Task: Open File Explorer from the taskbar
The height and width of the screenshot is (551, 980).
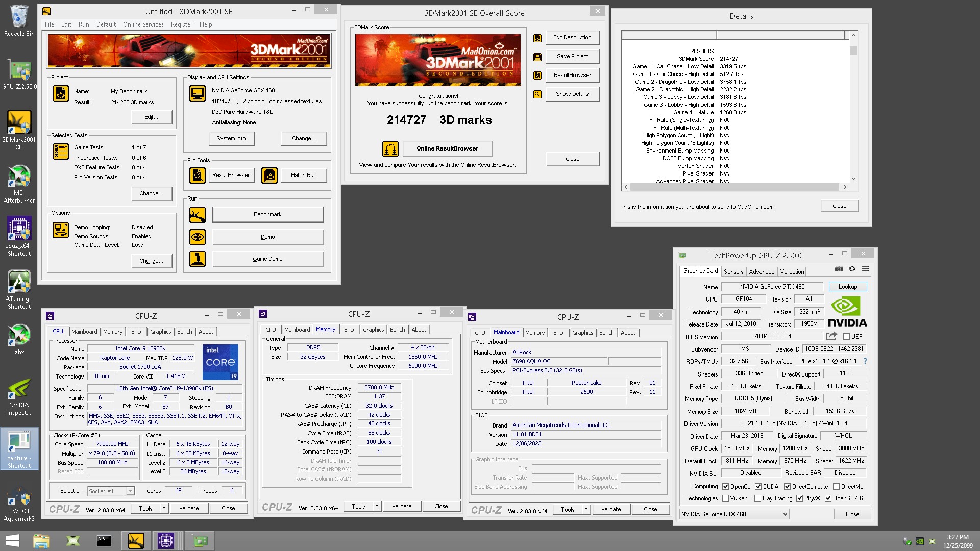Action: click(41, 541)
